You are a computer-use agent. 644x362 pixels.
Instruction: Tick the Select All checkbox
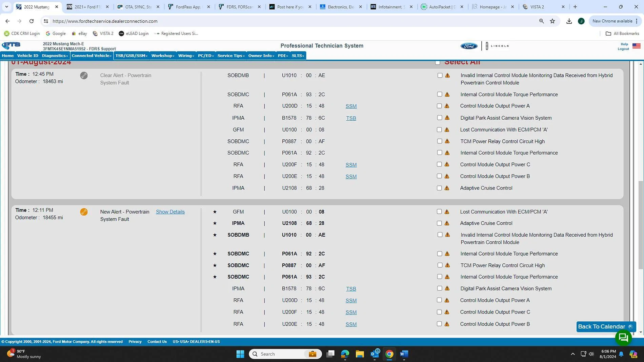[438, 62]
